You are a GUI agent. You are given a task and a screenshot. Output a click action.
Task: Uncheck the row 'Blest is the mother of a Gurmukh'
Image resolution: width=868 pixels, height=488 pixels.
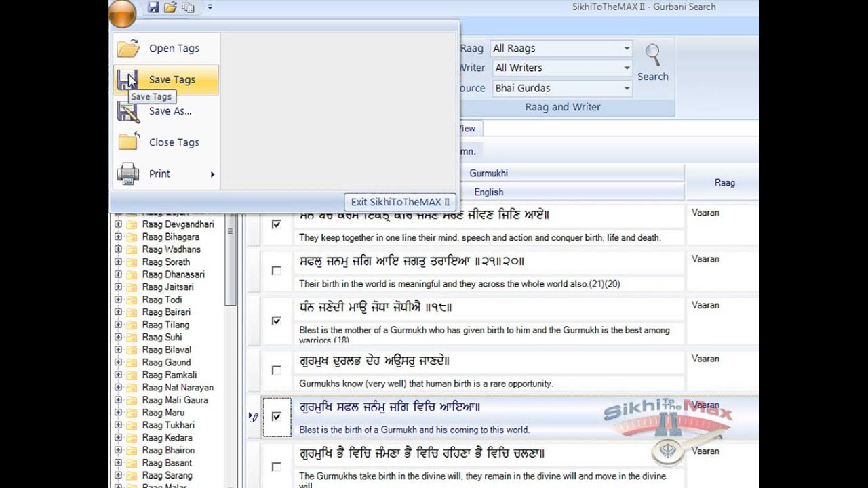[x=276, y=320]
